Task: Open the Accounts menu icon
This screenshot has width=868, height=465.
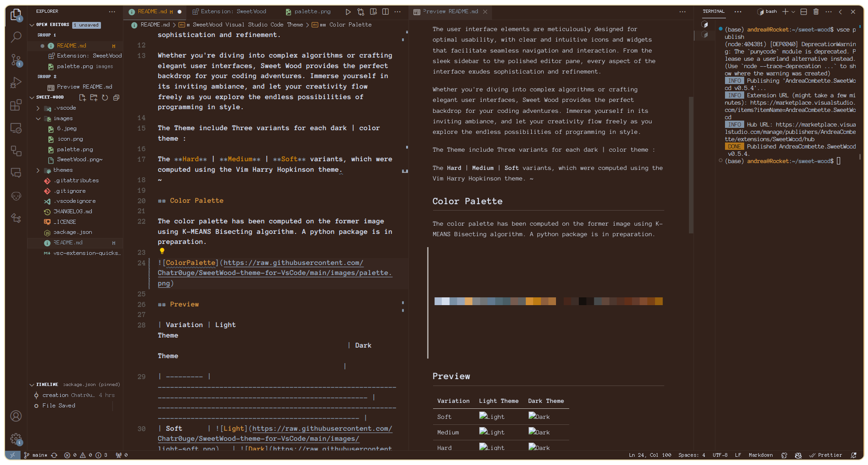Action: pyautogui.click(x=16, y=416)
